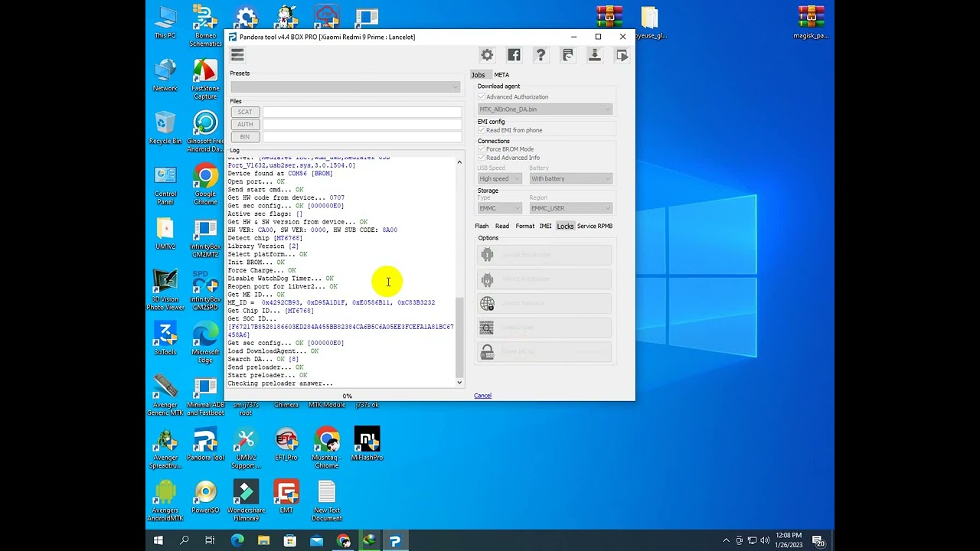The height and width of the screenshot is (551, 980).
Task: Show hidden system tray icons chevron
Action: click(x=726, y=540)
